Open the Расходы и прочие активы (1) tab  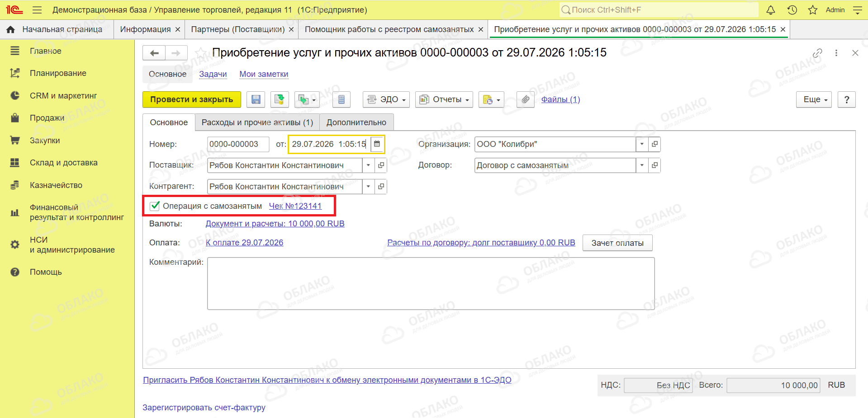point(257,122)
